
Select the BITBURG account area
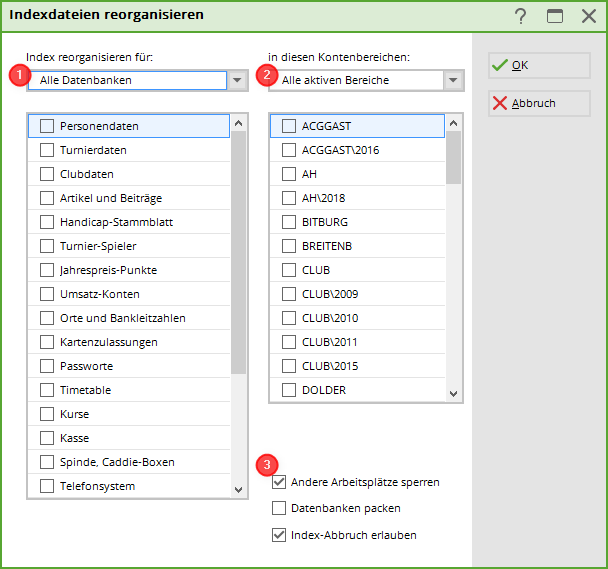289,222
